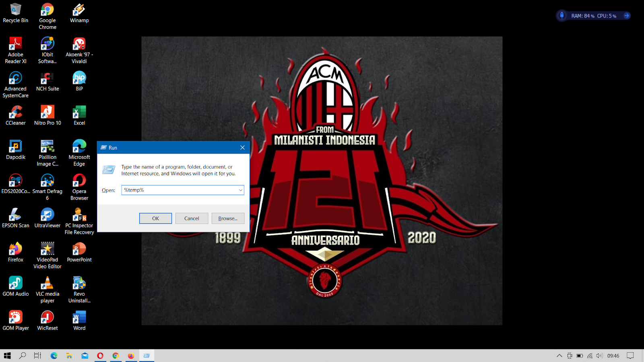
Task: Expand the Open combo box dropdown arrow
Action: 240,190
